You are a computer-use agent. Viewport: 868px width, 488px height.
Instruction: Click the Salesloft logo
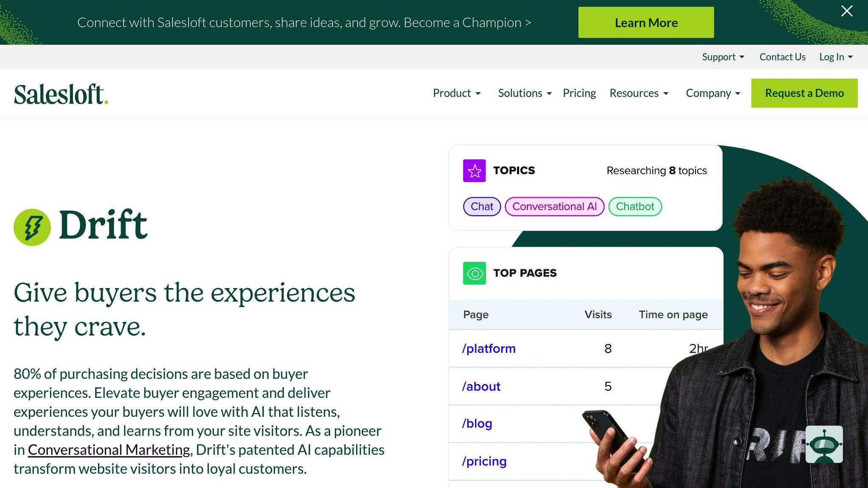pyautogui.click(x=61, y=94)
